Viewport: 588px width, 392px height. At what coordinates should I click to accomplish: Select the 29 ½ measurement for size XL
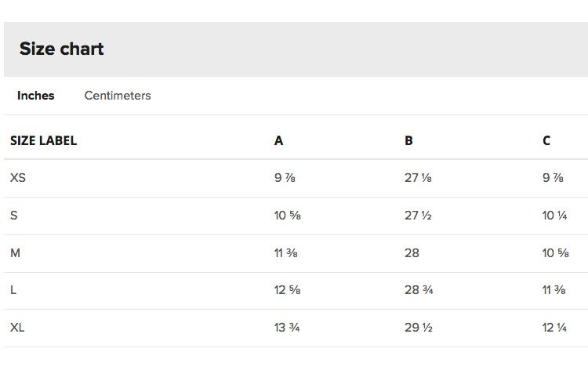click(419, 328)
